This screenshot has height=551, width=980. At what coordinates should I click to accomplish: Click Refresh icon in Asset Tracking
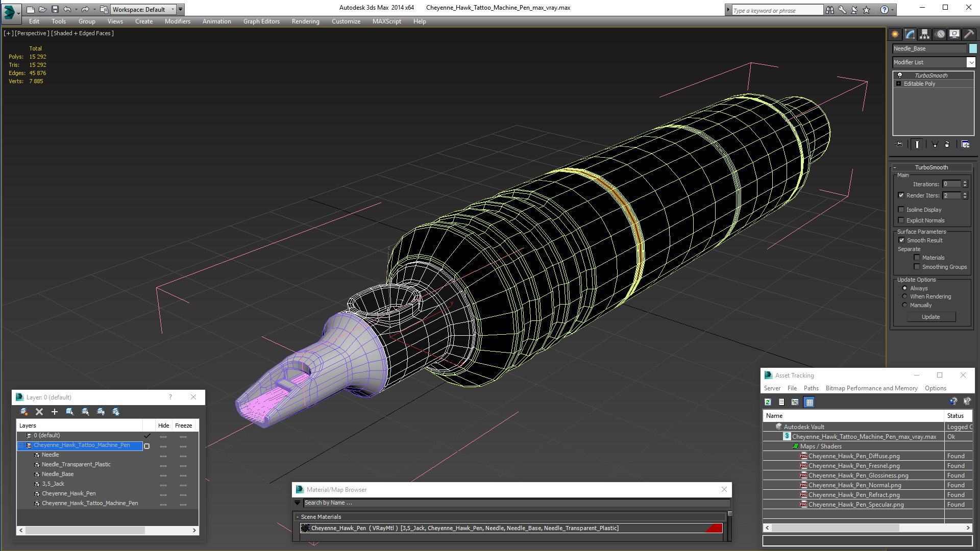(x=768, y=402)
